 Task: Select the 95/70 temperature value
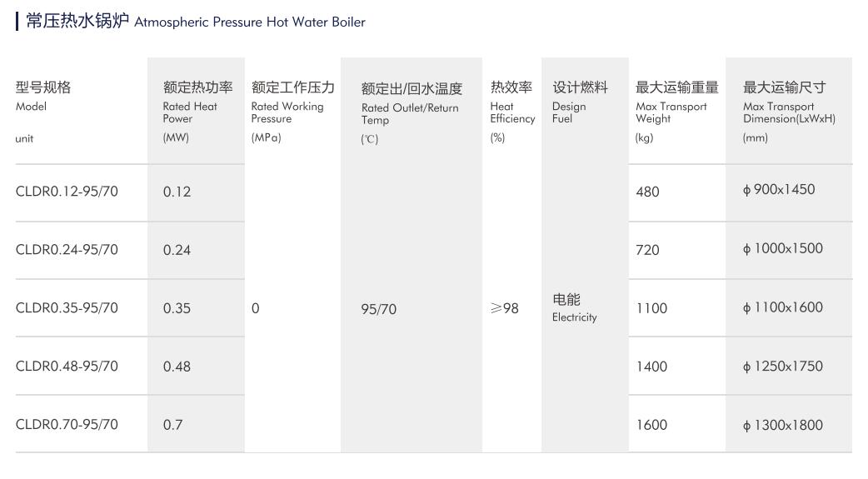tap(379, 309)
